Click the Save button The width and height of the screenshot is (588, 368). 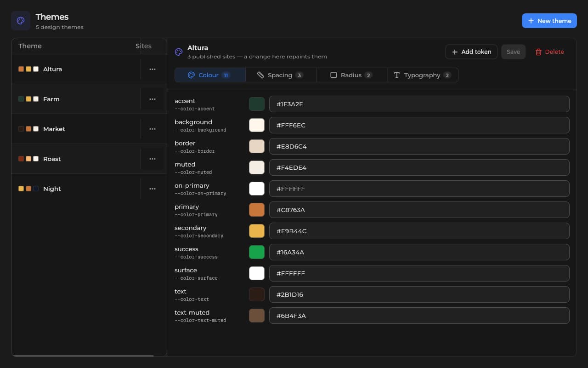[513, 52]
